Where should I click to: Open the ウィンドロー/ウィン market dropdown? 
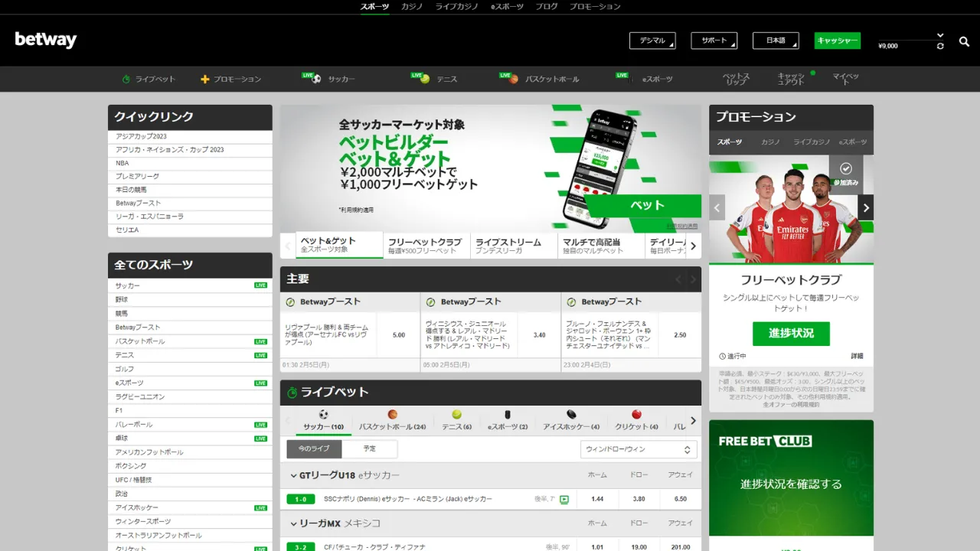639,449
